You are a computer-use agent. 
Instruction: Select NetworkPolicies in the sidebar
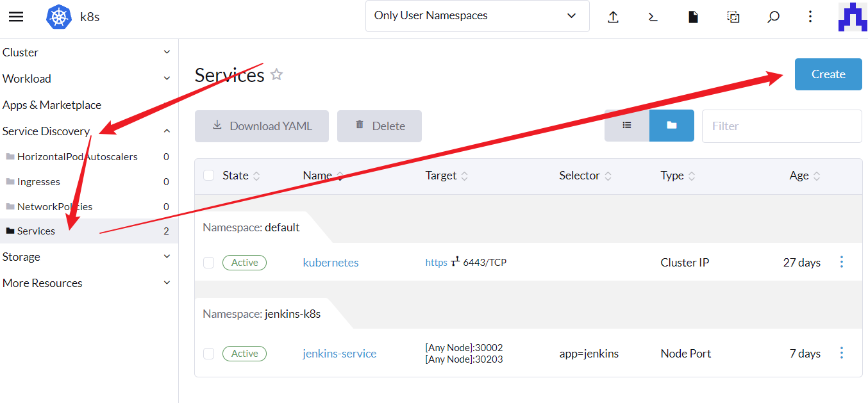point(54,207)
